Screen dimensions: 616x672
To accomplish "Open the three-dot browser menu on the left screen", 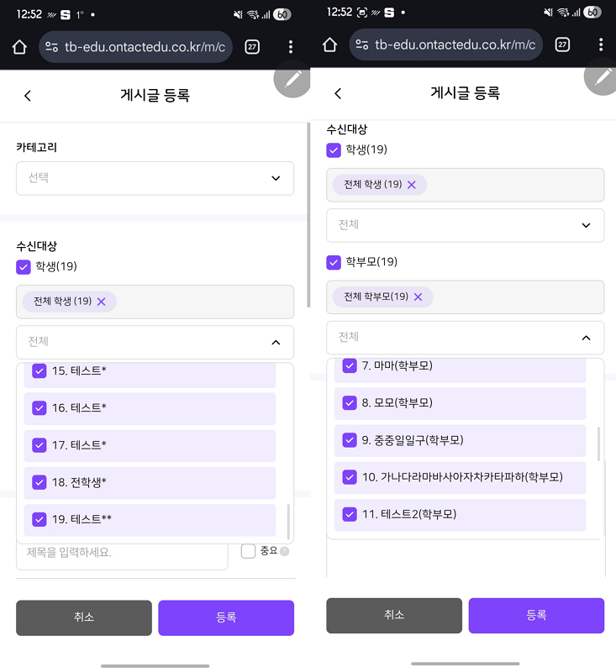I will (x=291, y=46).
